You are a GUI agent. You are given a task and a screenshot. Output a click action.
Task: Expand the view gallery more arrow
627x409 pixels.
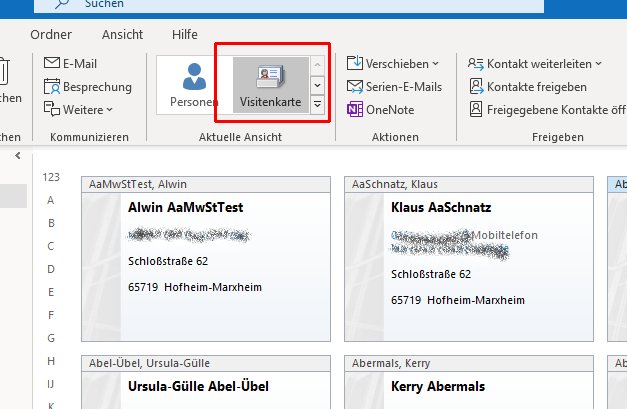317,104
